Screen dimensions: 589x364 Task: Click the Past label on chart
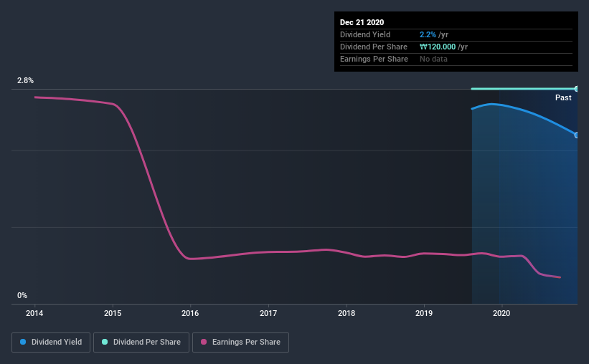point(563,97)
